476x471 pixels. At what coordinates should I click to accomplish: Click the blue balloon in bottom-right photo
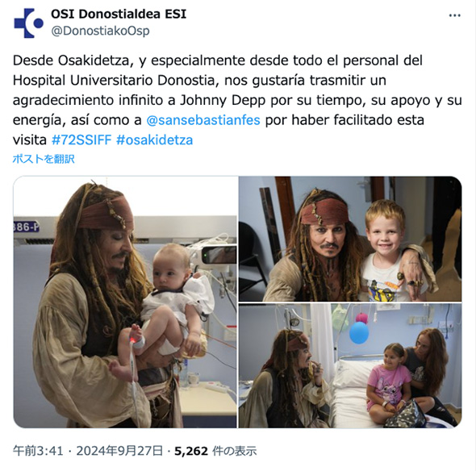click(359, 332)
